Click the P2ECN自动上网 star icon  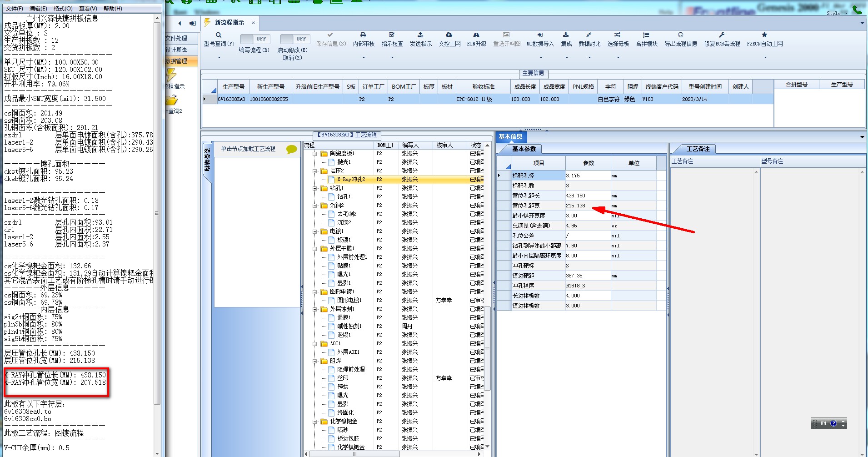(x=764, y=35)
